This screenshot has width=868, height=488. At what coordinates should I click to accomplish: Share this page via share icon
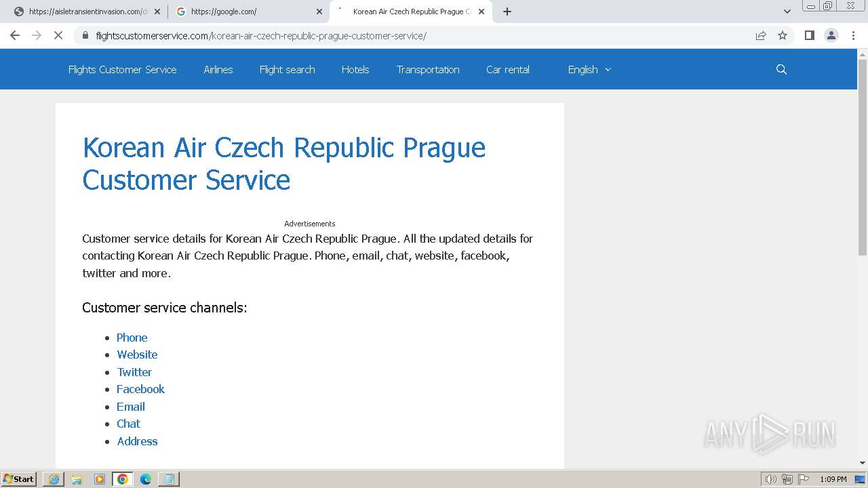point(761,35)
